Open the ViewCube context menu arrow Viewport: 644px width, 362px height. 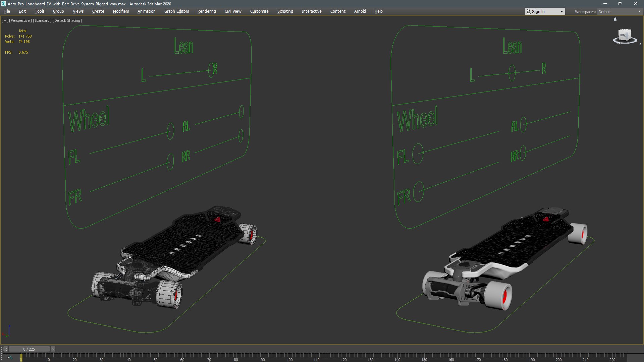[640, 44]
